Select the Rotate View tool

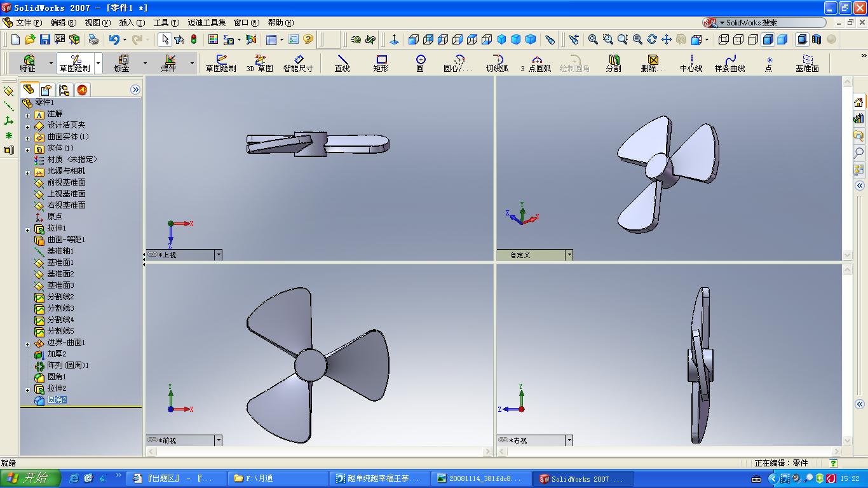[x=651, y=39]
